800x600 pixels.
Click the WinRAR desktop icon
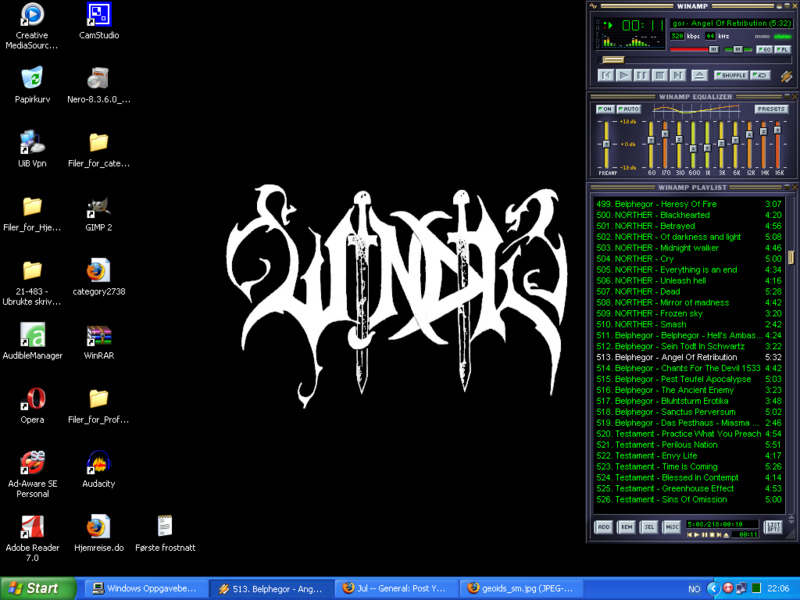click(x=98, y=341)
